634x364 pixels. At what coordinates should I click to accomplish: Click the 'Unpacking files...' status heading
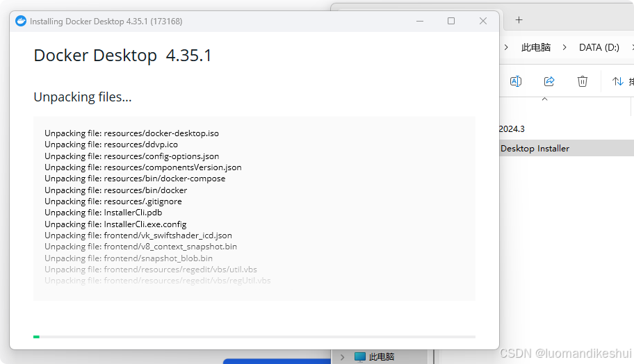83,97
